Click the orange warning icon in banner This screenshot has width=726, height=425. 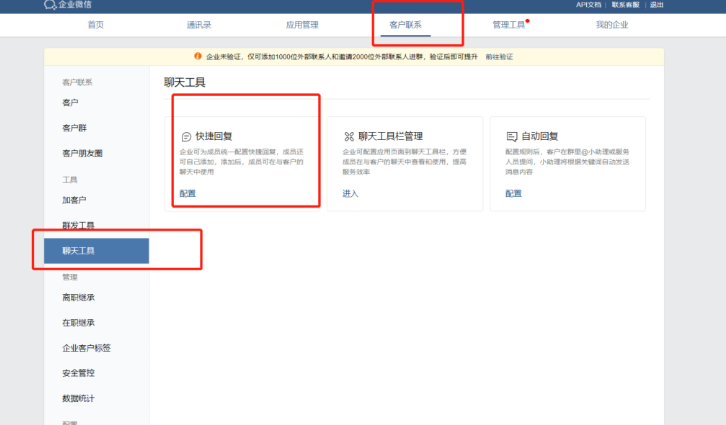coord(197,57)
